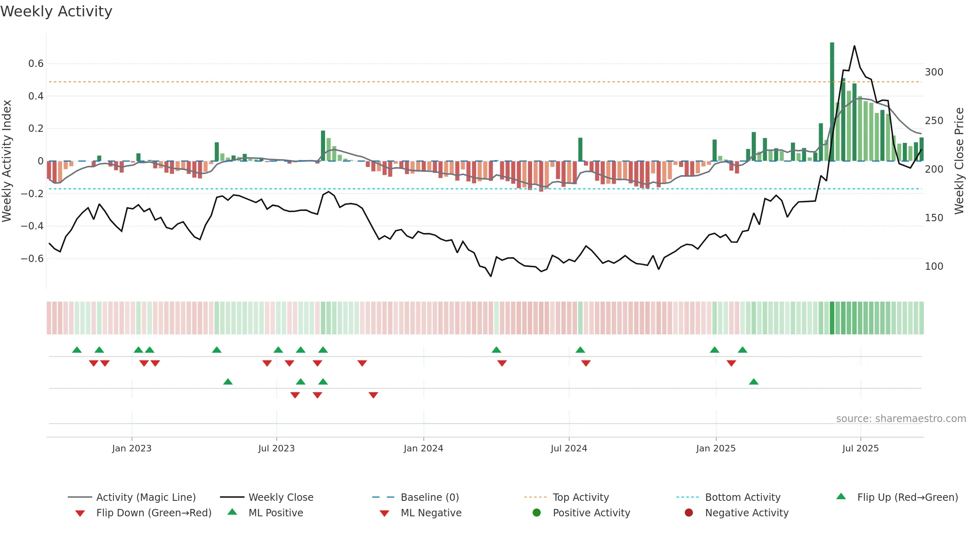
Task: Click the tallest dark green activity bar
Action: click(x=832, y=102)
